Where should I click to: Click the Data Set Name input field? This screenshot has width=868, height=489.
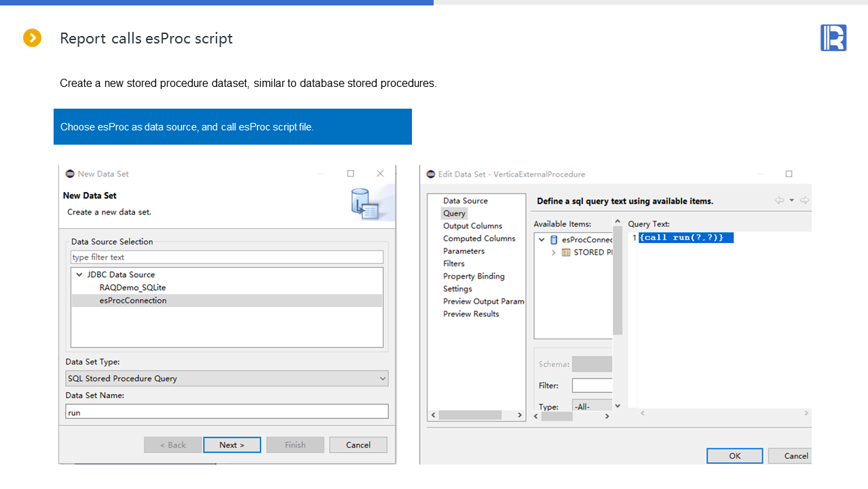pyautogui.click(x=227, y=412)
